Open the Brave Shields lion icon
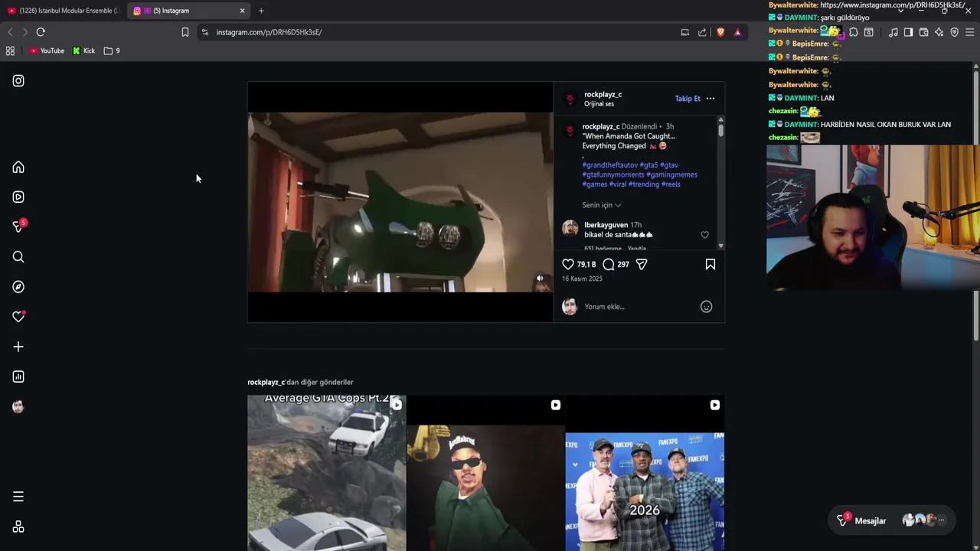 pyautogui.click(x=720, y=32)
